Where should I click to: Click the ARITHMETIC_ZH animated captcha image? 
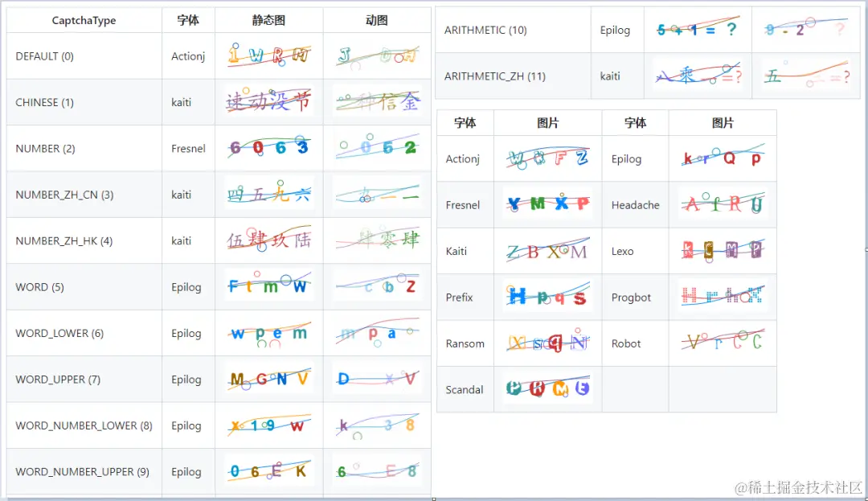tap(805, 76)
